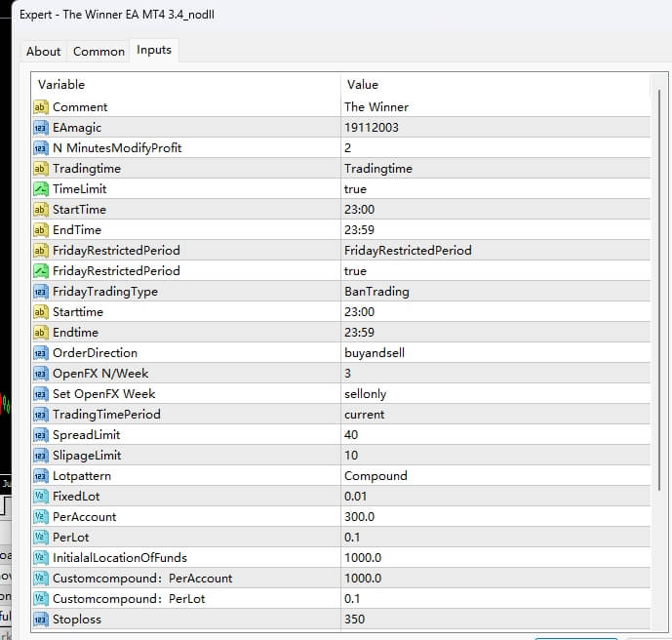The width and height of the screenshot is (672, 640).
Task: Click the string icon beside first FridayRestrictedPeriod row
Action: pos(41,251)
